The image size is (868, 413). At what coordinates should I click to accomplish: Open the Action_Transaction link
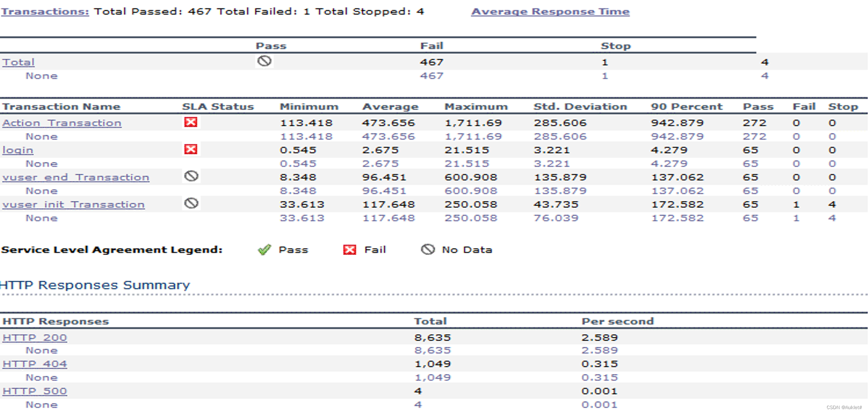coord(62,123)
